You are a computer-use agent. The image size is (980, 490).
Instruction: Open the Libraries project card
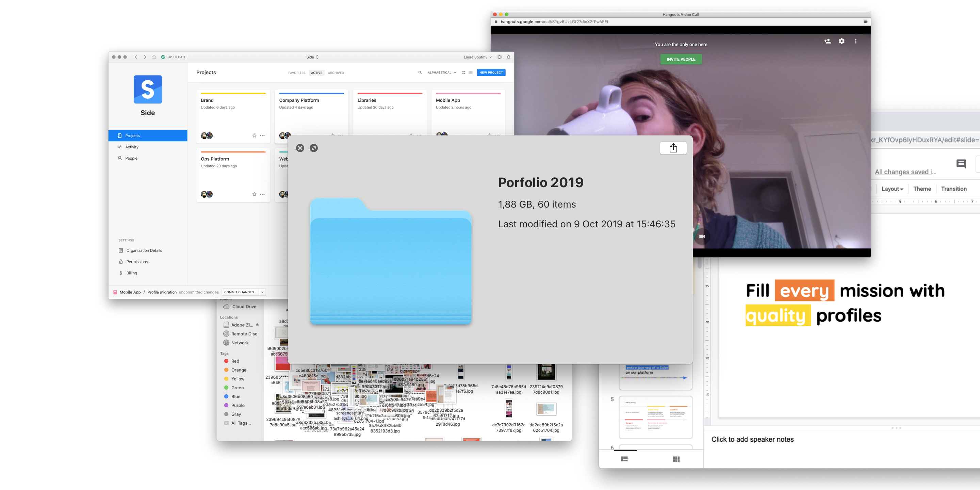coord(390,113)
